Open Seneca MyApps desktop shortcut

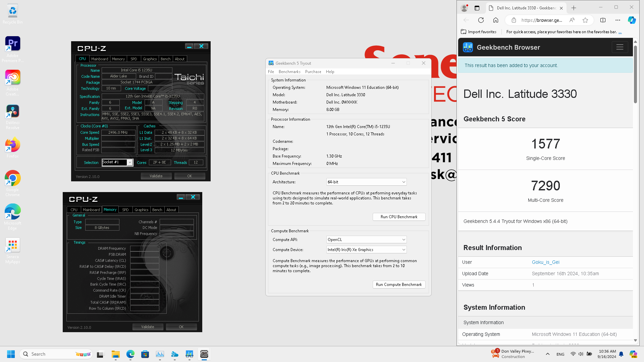click(12, 251)
